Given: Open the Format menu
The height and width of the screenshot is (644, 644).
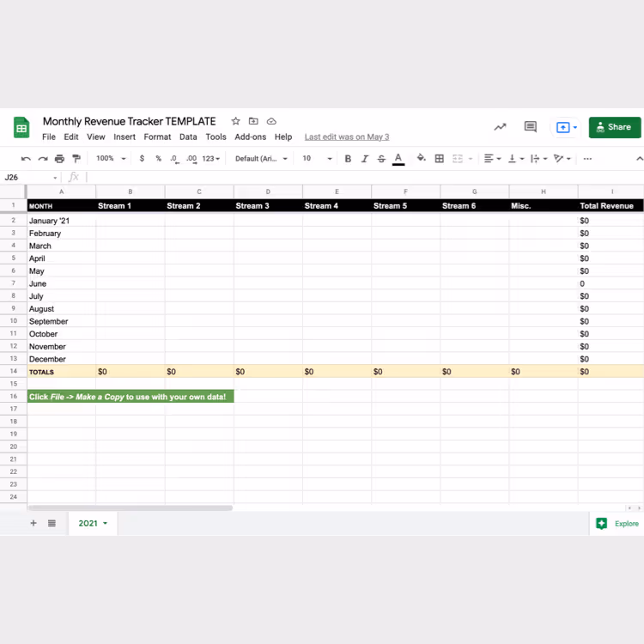Looking at the screenshot, I should click(157, 137).
